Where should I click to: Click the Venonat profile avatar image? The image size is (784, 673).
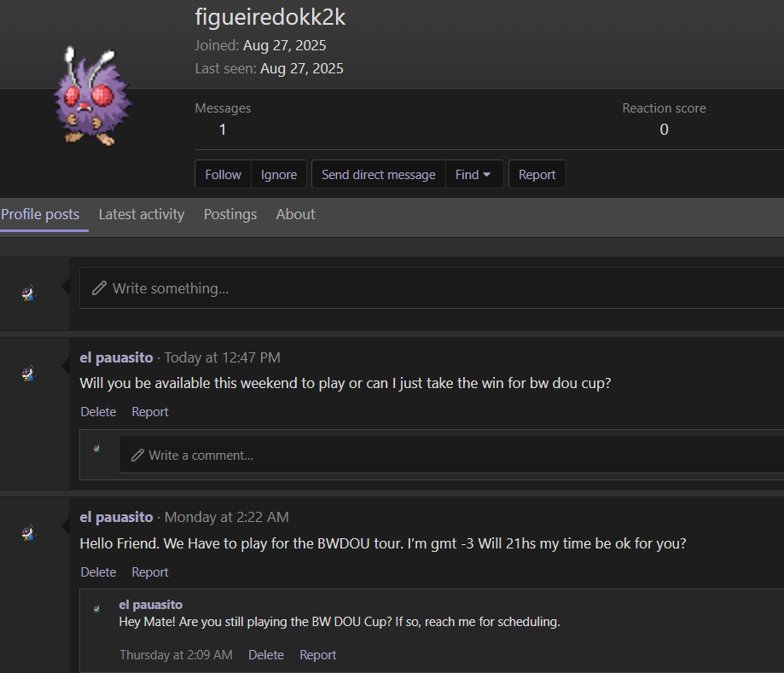pos(93,96)
